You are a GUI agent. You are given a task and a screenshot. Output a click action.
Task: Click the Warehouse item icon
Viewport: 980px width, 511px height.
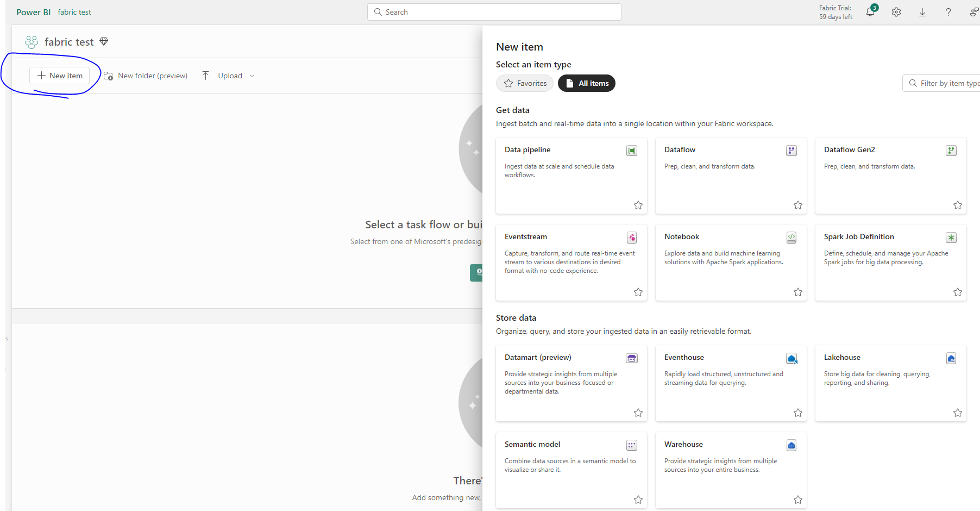(x=791, y=445)
